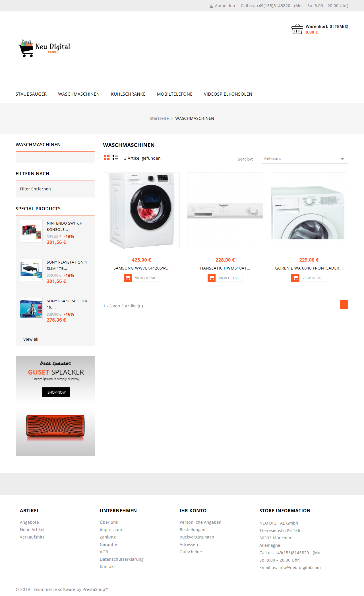Viewport: 364px width, 596px height.
Task: Click the user icon beside Anmelden
Action: [x=211, y=6]
